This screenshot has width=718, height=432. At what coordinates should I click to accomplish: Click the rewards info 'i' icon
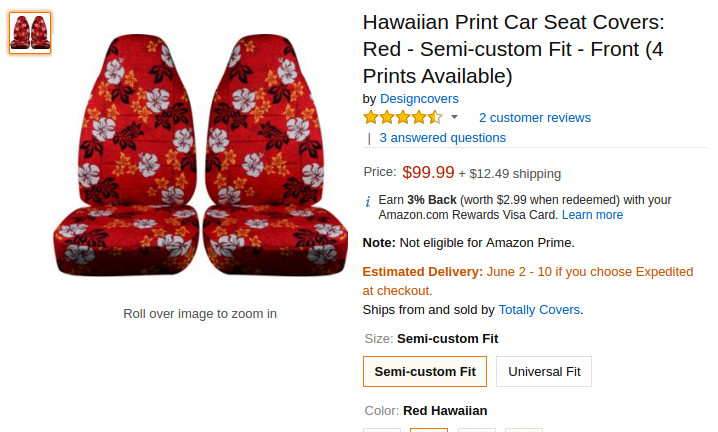click(x=368, y=200)
